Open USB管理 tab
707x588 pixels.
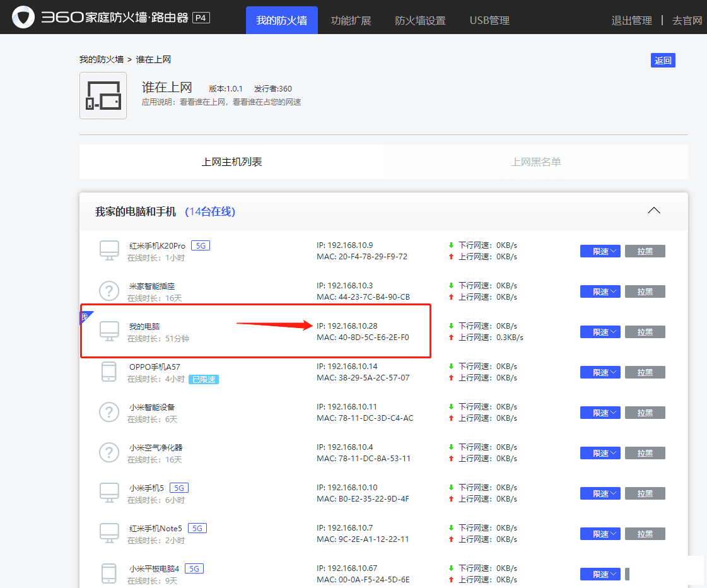click(489, 21)
